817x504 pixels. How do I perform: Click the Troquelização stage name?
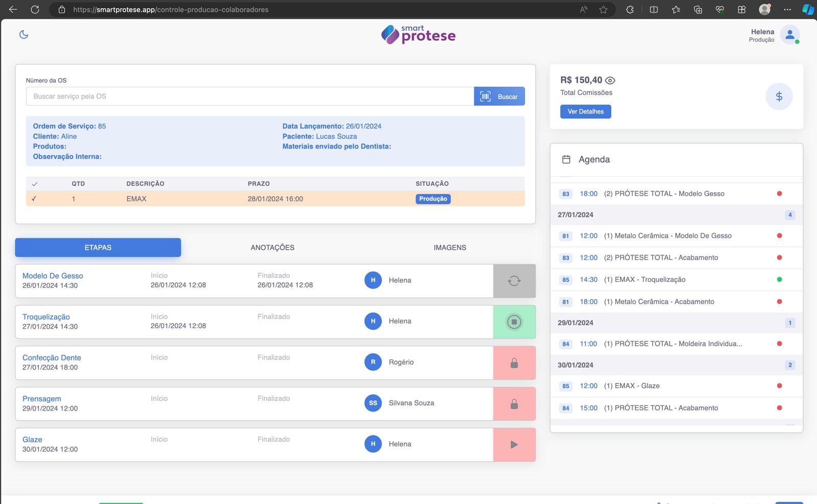tap(46, 317)
